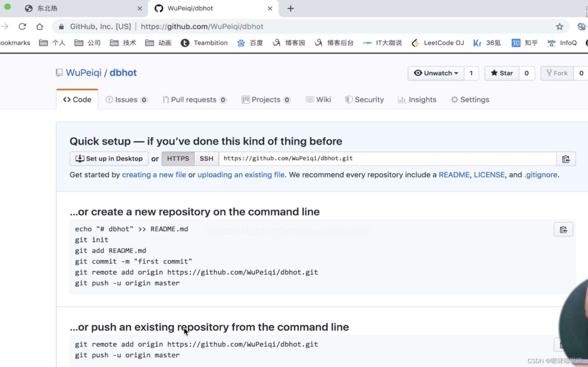This screenshot has width=588, height=367.
Task: Open the README recommendation link
Action: click(454, 175)
